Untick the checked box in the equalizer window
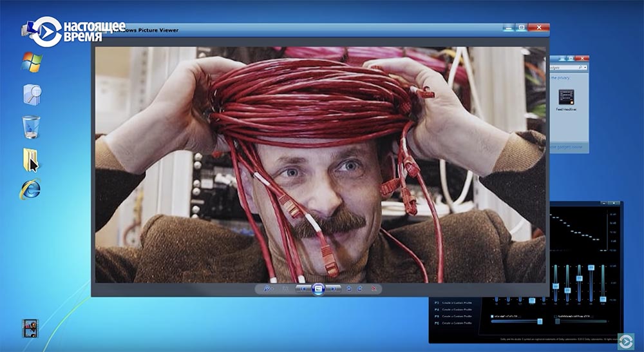The image size is (644, 352). click(492, 317)
